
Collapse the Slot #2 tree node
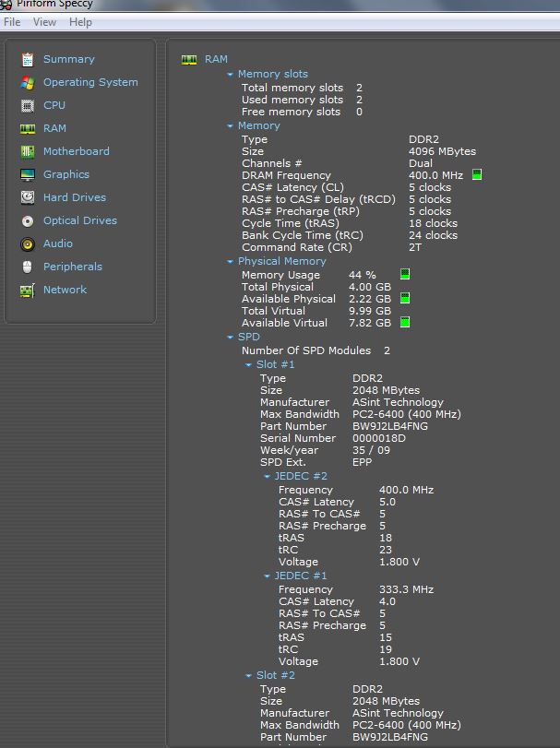tap(248, 675)
